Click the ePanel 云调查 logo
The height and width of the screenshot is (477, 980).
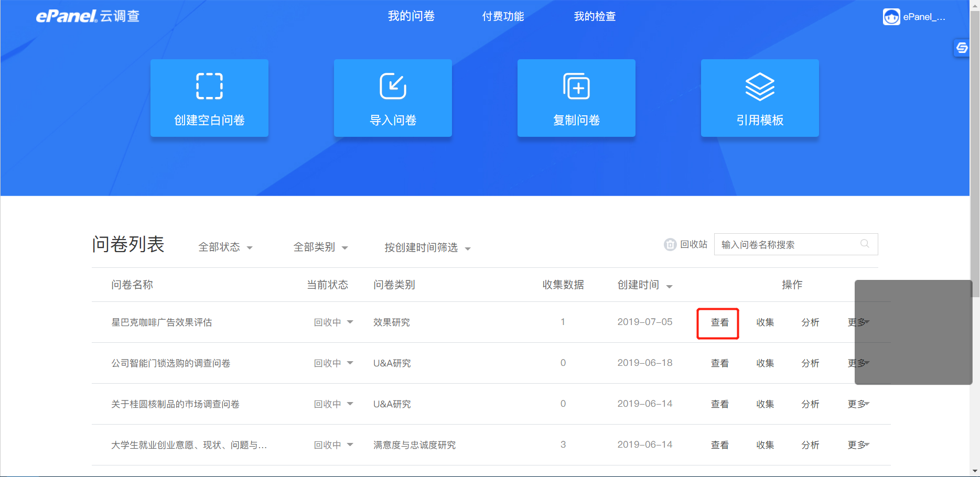(x=88, y=16)
